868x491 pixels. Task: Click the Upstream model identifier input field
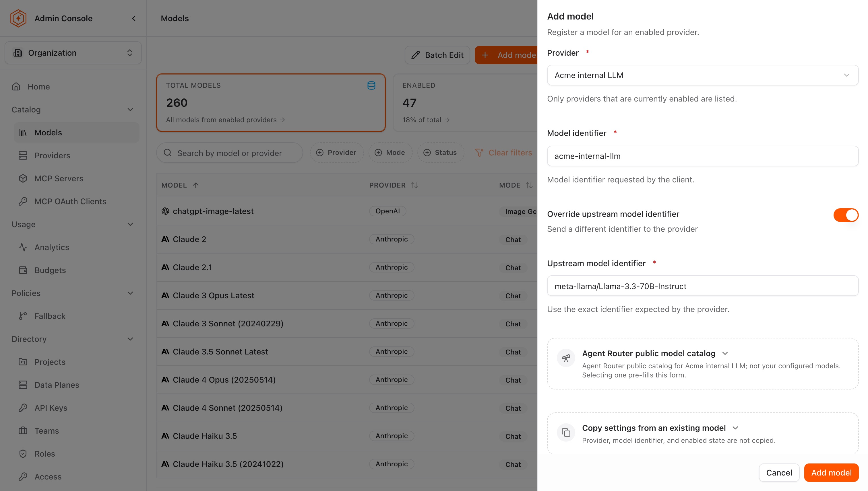[x=703, y=286]
